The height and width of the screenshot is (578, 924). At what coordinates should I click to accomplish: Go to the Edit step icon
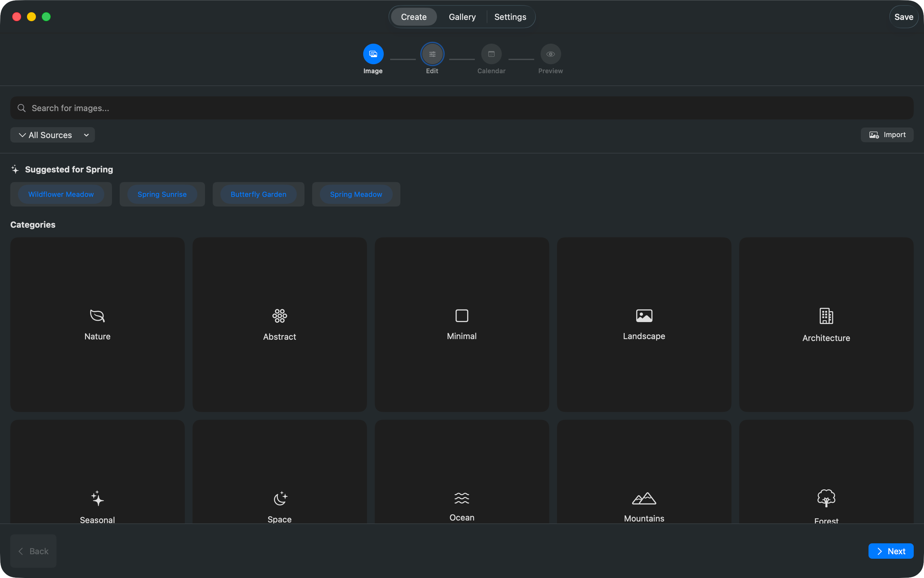[x=432, y=54]
